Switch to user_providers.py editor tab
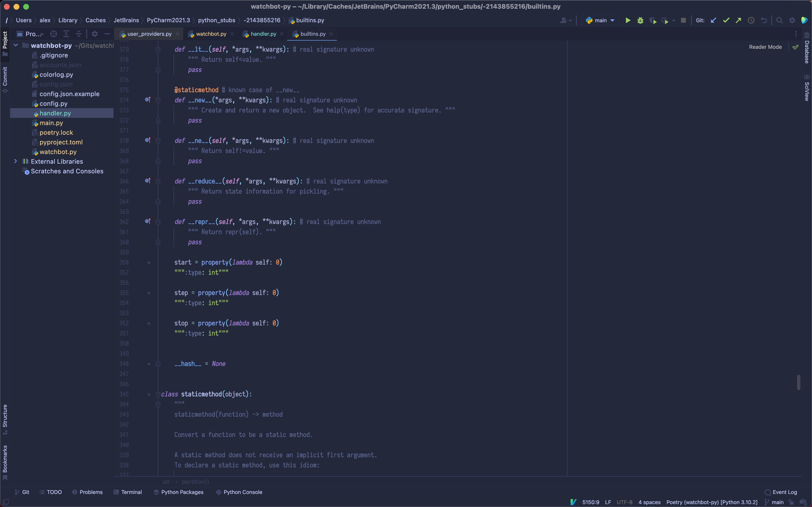 (149, 34)
